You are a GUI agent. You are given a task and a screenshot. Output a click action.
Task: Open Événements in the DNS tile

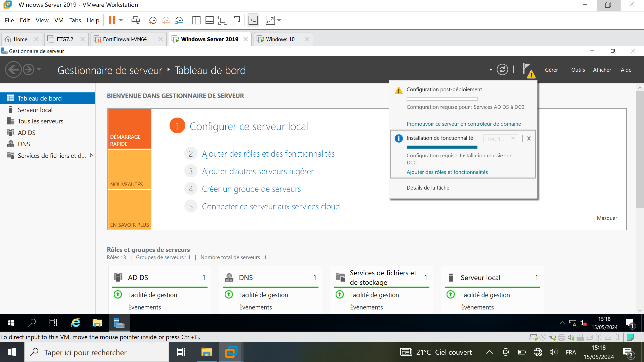(x=255, y=307)
